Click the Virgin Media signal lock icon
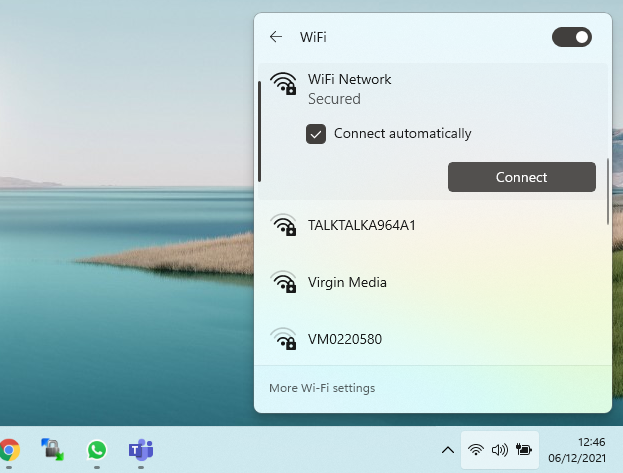Viewport: 623px width, 473px height. pos(283,282)
